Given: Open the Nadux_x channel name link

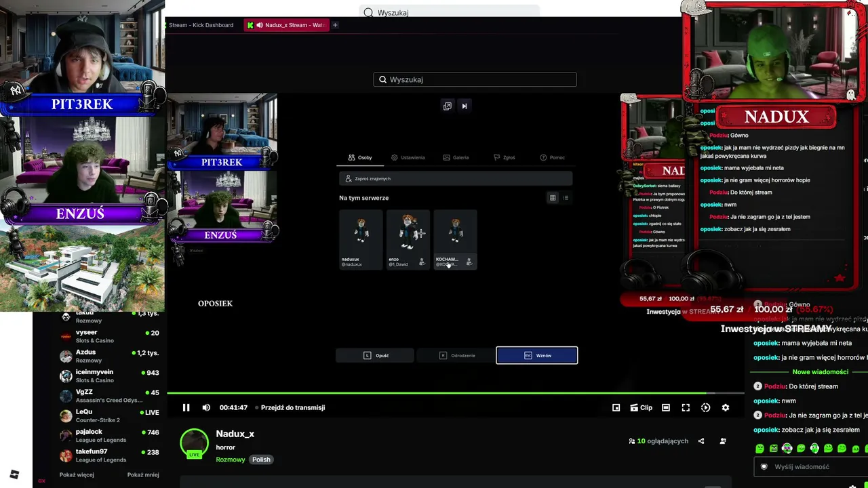Looking at the screenshot, I should pos(235,434).
